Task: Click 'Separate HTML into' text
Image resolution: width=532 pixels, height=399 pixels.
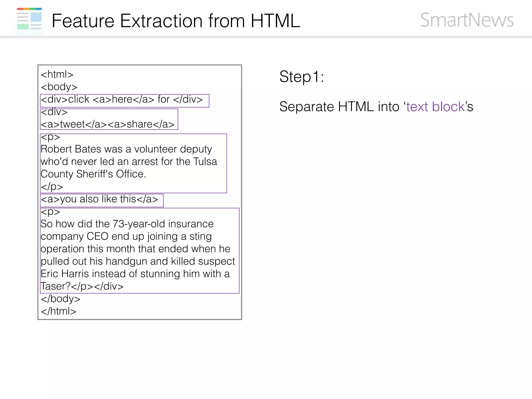Action: pyautogui.click(x=339, y=107)
